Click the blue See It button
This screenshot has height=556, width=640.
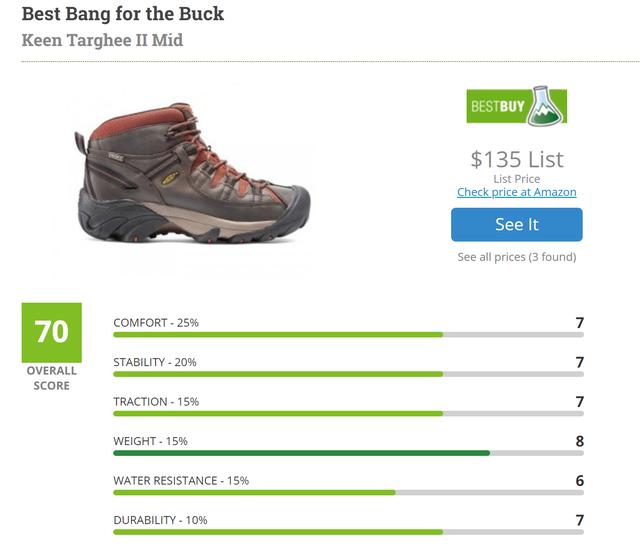(x=516, y=225)
